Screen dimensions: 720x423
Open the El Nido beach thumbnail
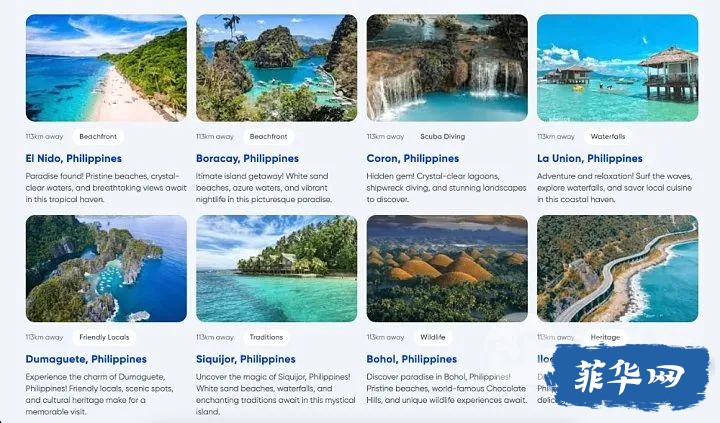pyautogui.click(x=106, y=68)
